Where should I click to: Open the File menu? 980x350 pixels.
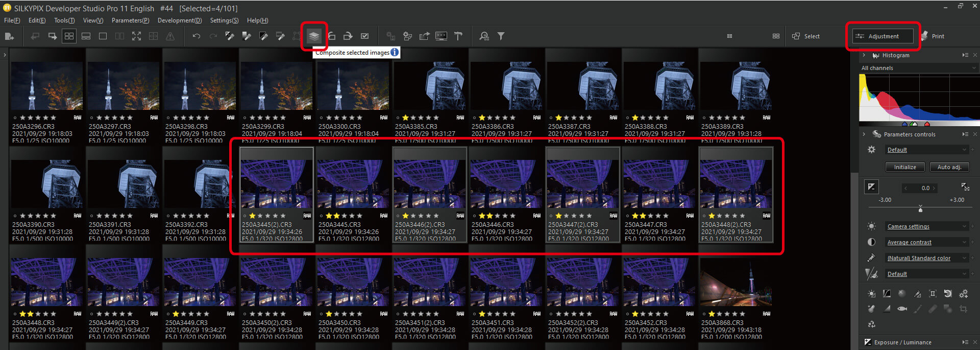click(12, 20)
